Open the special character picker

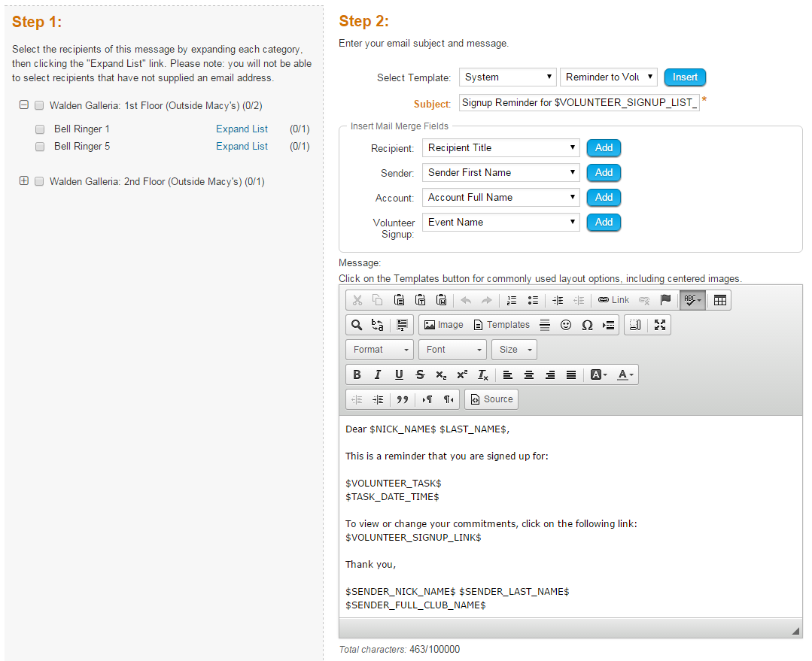coord(588,325)
